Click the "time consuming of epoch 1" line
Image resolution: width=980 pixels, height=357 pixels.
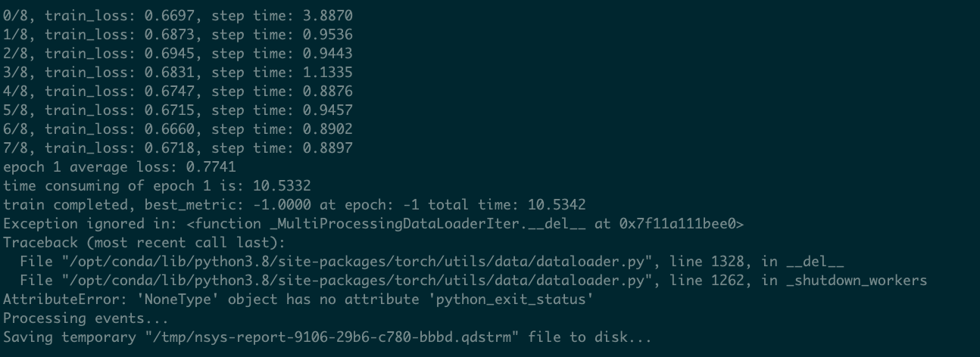(x=157, y=186)
